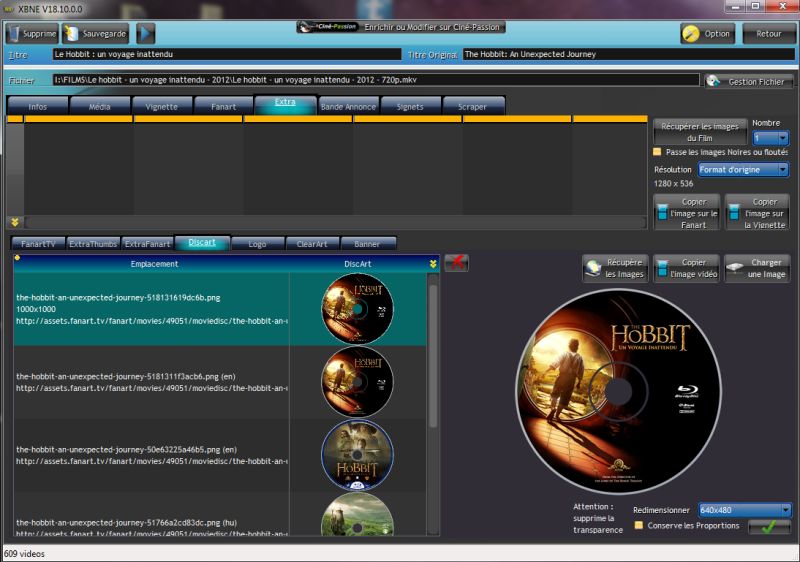Click Charger une Image button

(758, 269)
